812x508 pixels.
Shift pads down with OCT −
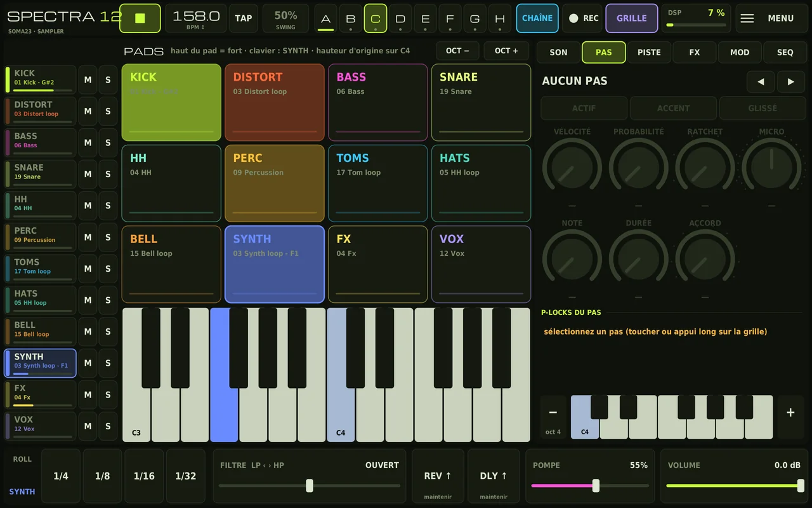click(457, 51)
